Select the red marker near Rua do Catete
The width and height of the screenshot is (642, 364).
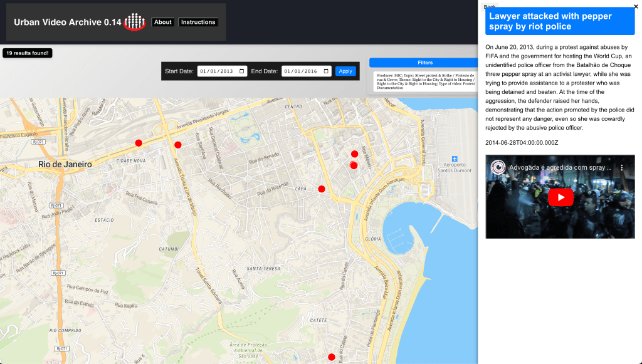click(332, 357)
